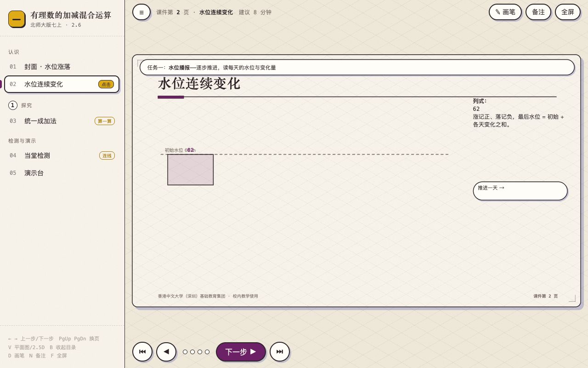Click the 推进一天 advance button
The height and width of the screenshot is (368, 588).
520,191
